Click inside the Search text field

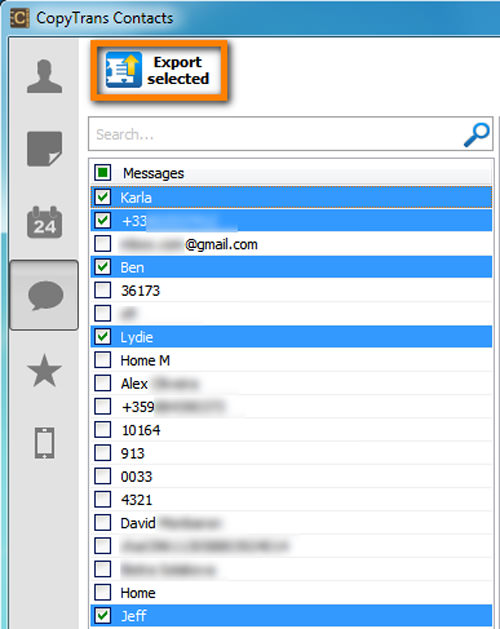[277, 134]
